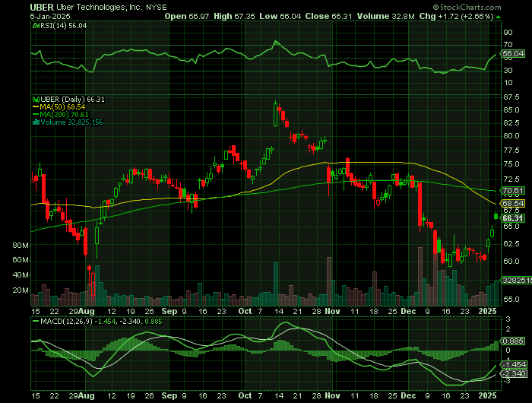
Task: Click the 'Volume 32,825,156' legend text
Action: tap(71, 122)
